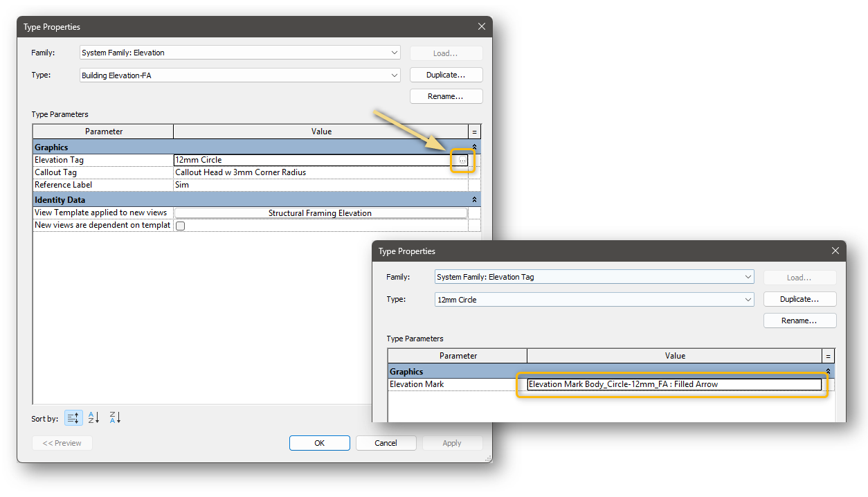
Task: Click Rename button in Elevation Tag dialog
Action: click(x=799, y=320)
